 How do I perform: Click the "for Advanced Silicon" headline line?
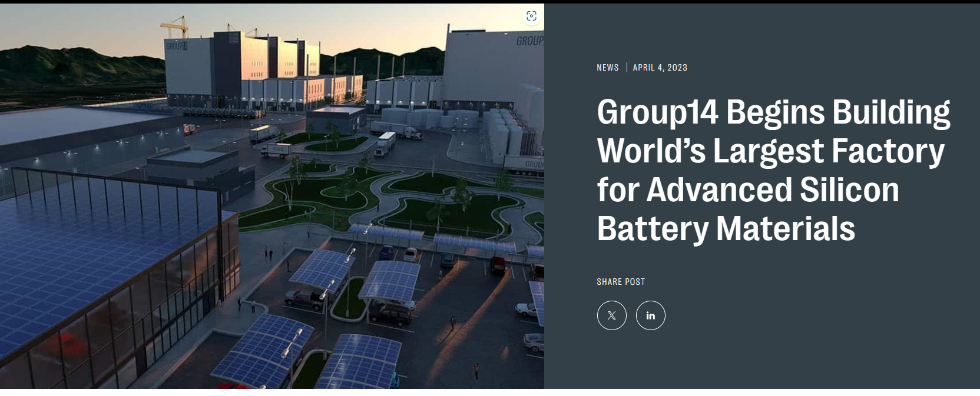[748, 190]
